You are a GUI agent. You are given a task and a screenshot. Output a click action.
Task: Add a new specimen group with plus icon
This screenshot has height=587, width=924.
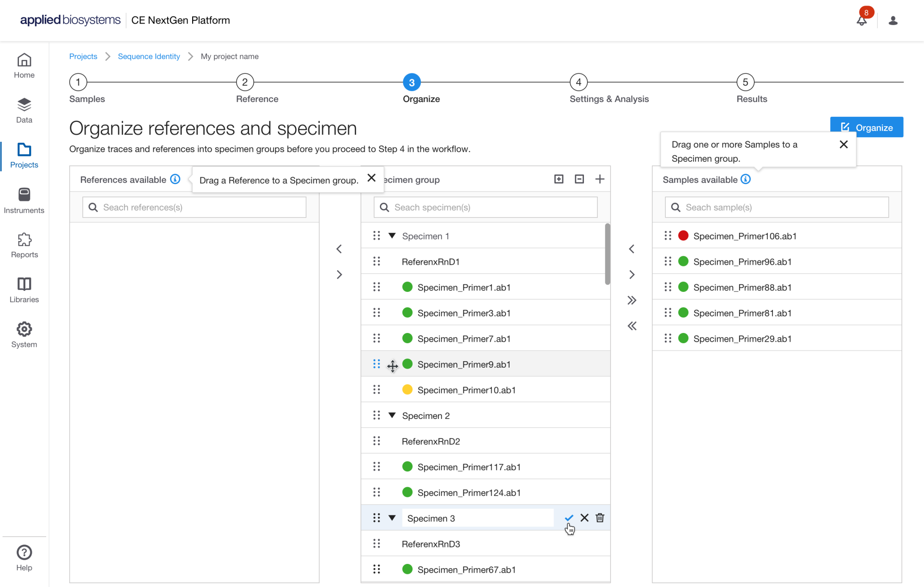tap(600, 179)
